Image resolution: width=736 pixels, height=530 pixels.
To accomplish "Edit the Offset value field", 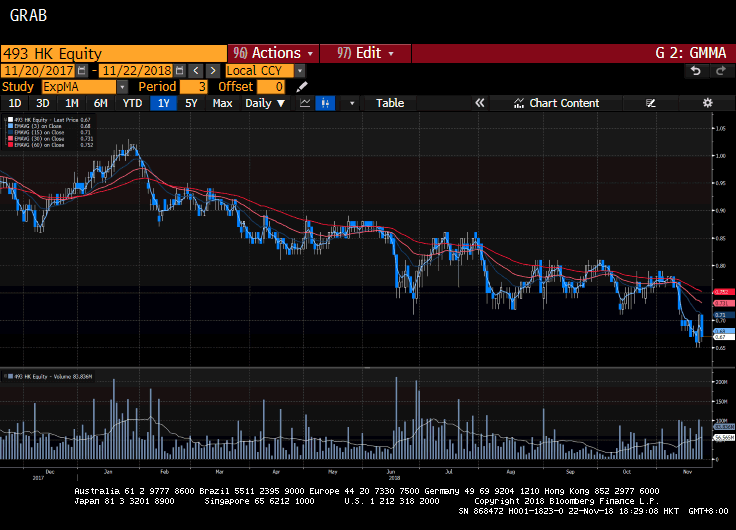I will pyautogui.click(x=271, y=87).
